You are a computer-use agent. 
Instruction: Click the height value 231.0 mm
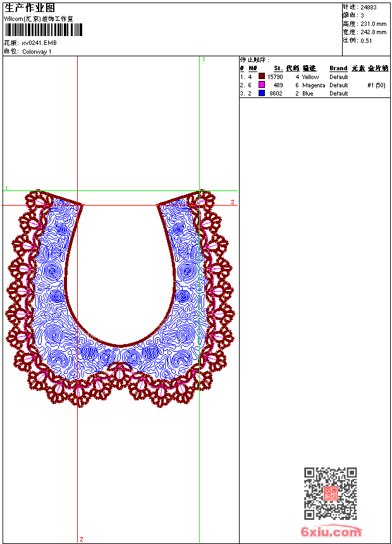373,23
